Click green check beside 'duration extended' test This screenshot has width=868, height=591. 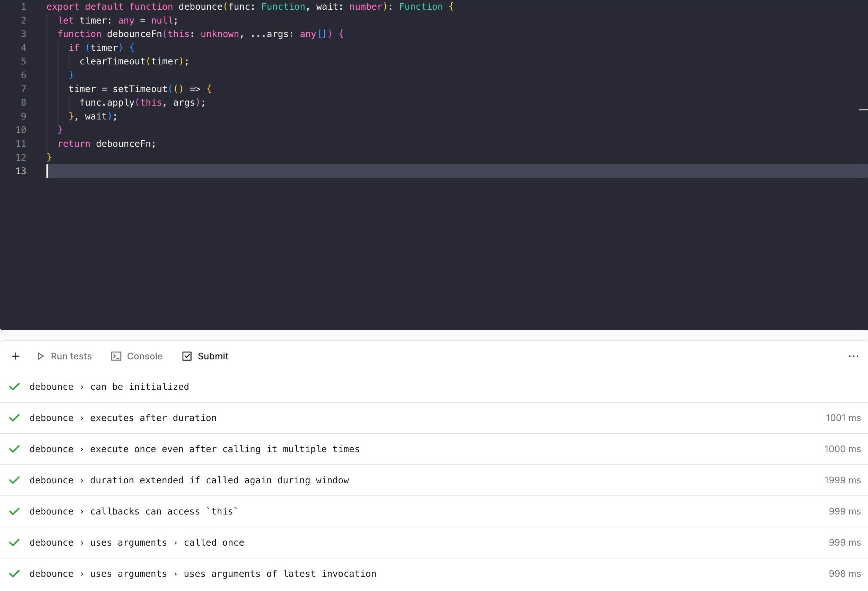(x=14, y=480)
